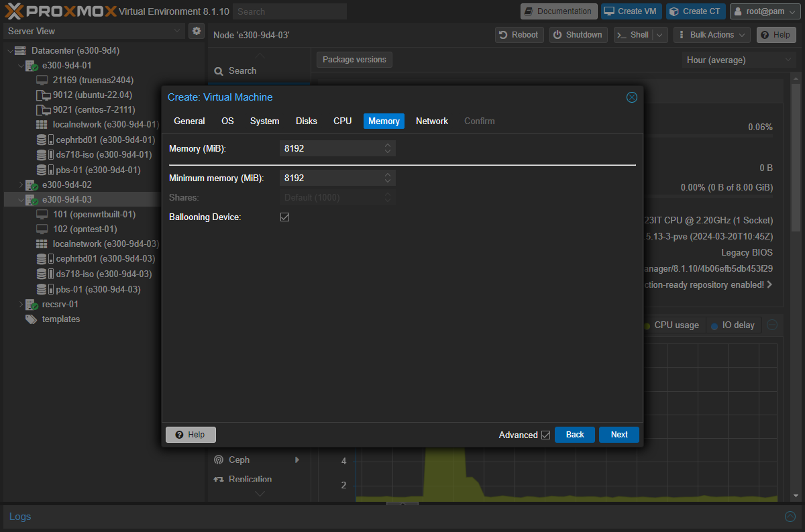
Task: Open the Documentation button
Action: point(559,11)
